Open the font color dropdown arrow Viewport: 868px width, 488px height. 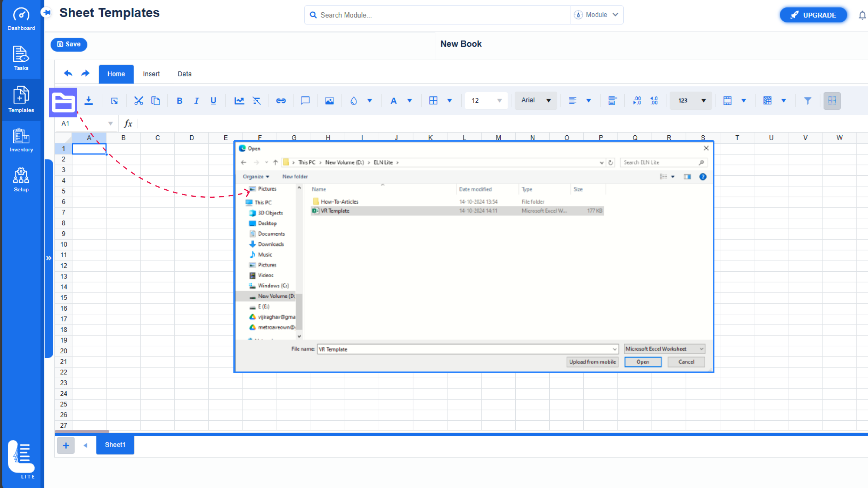point(409,101)
